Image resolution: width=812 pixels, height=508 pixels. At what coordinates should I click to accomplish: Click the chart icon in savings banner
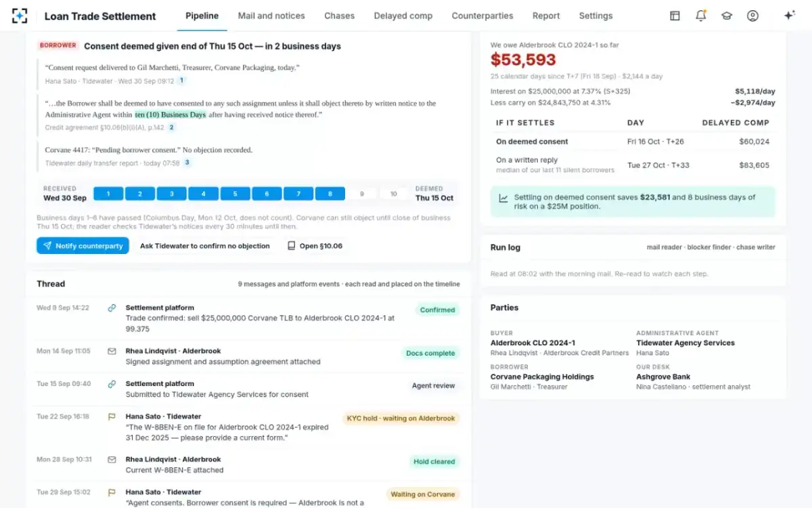(x=503, y=198)
